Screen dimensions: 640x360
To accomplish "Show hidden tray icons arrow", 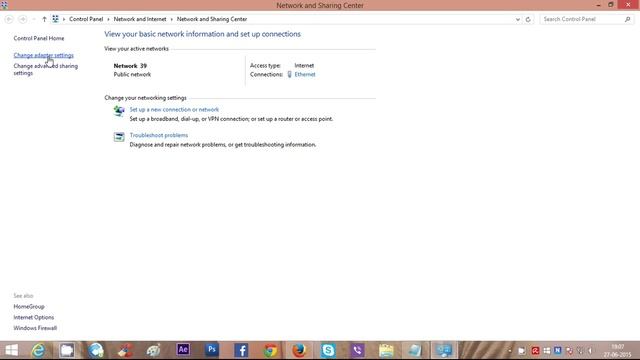I will (x=509, y=351).
